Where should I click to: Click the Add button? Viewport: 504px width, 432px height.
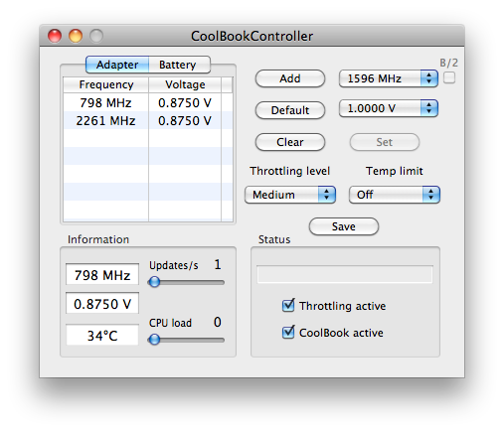pos(290,78)
